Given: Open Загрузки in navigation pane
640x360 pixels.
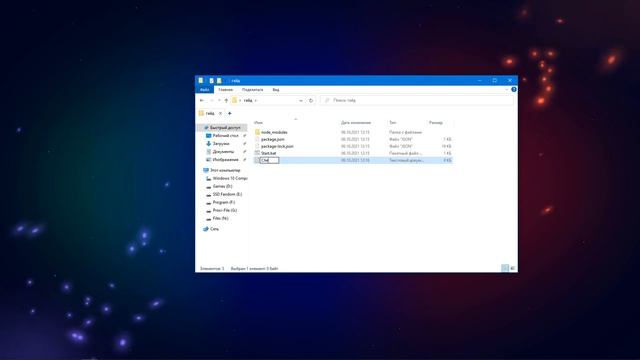Looking at the screenshot, I should [x=221, y=144].
